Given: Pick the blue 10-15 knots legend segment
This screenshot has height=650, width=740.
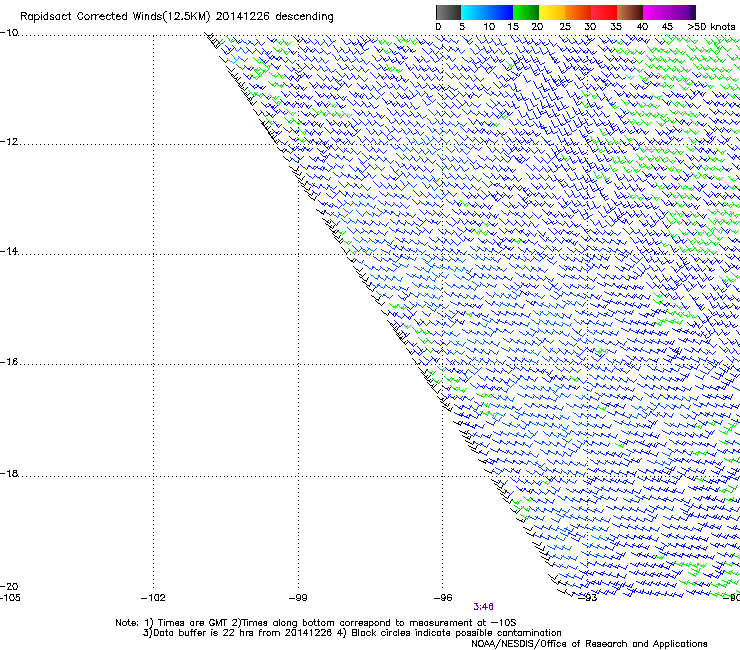Looking at the screenshot, I should [x=500, y=12].
